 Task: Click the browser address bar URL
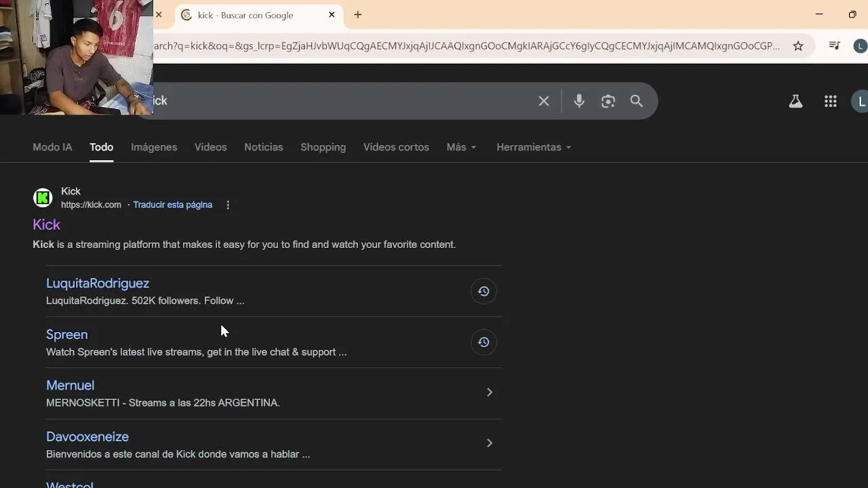468,46
